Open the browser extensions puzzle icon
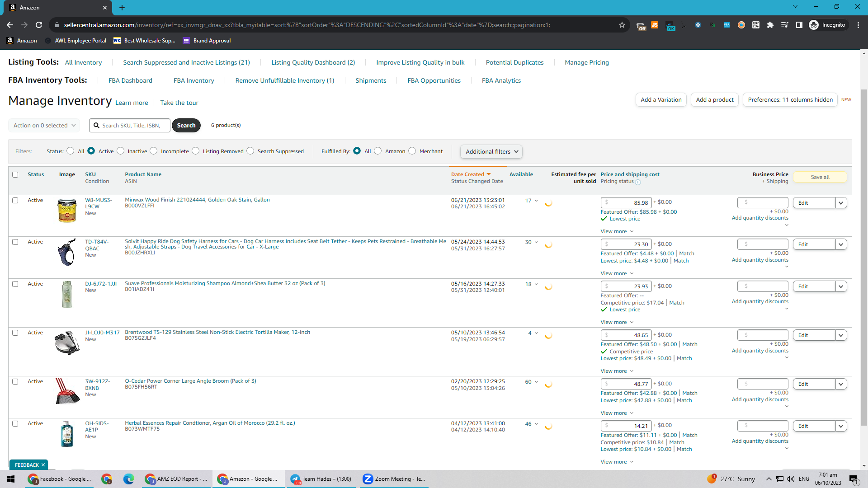Screen dimensions: 868x488 click(770, 25)
